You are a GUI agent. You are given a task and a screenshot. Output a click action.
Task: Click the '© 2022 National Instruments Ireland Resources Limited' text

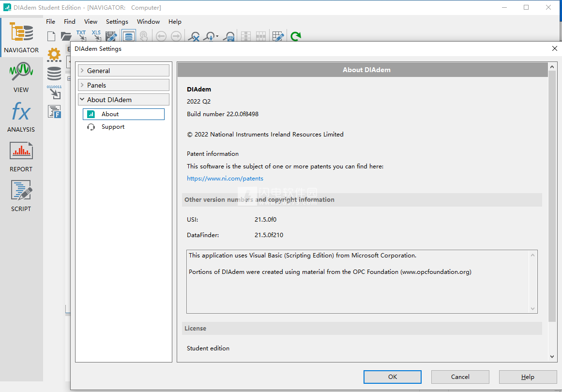pos(265,135)
